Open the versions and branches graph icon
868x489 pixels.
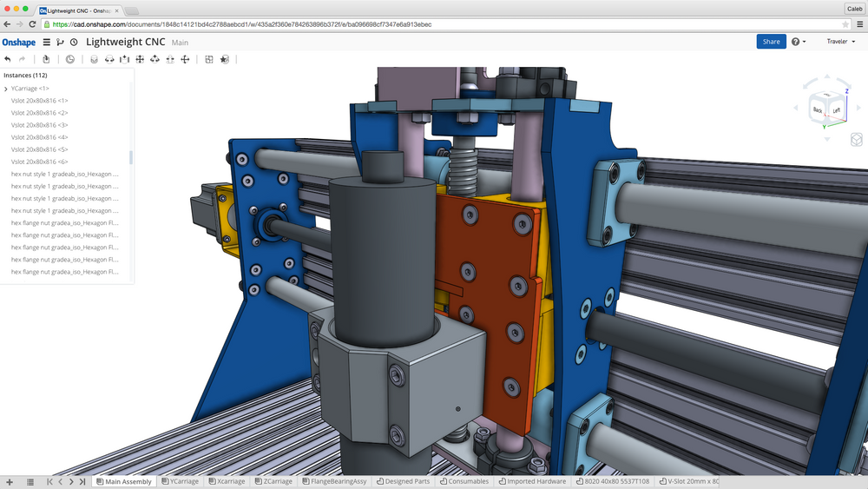coord(60,42)
